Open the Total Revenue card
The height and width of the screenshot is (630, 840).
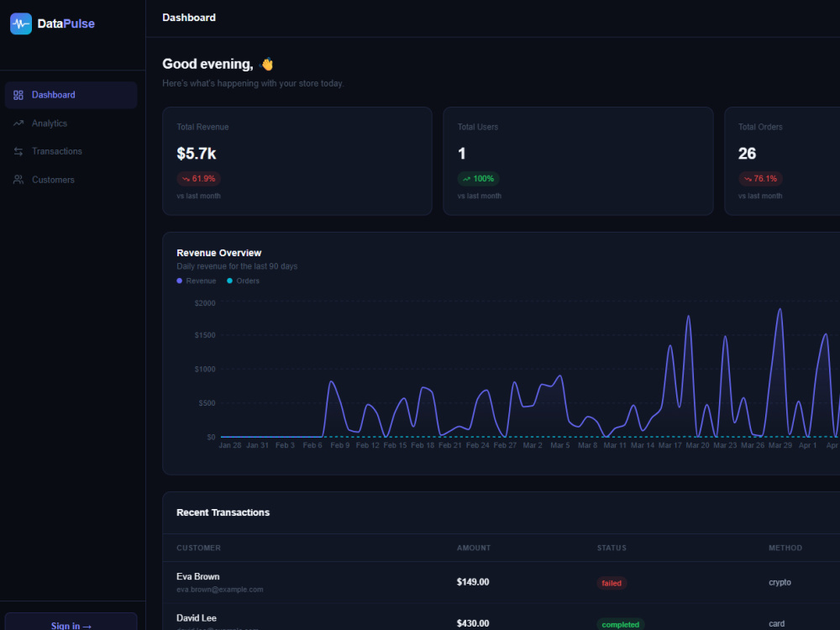(x=297, y=161)
